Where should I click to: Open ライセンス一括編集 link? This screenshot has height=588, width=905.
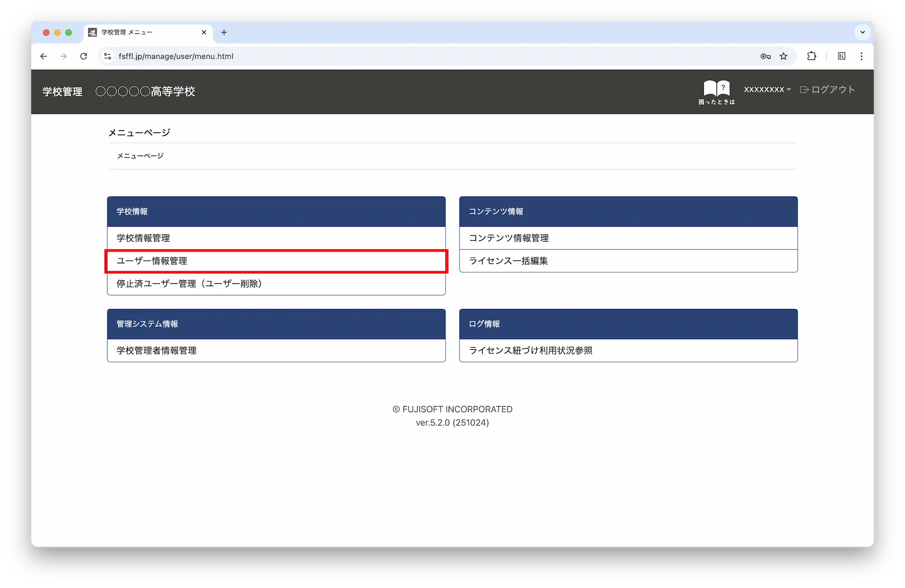point(508,261)
